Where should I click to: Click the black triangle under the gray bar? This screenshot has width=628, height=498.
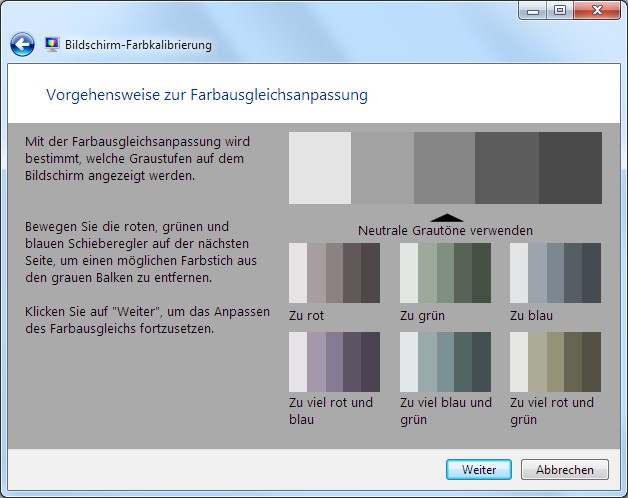click(x=447, y=218)
